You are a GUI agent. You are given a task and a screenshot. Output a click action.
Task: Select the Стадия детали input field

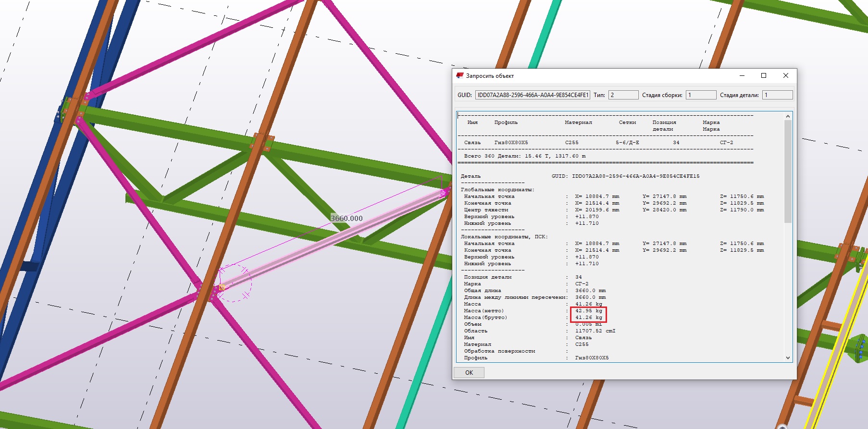777,95
